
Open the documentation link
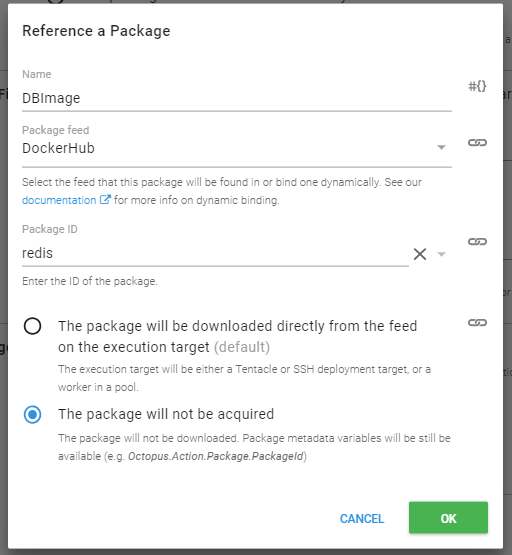tap(59, 200)
